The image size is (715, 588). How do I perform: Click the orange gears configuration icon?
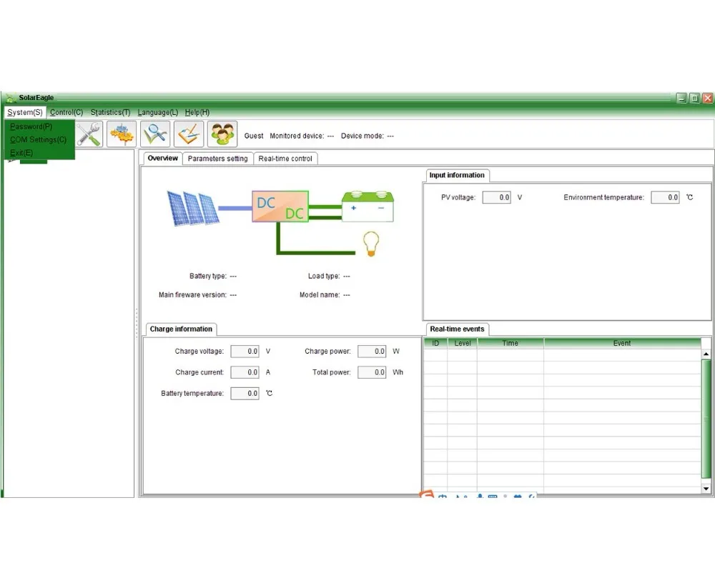(122, 134)
